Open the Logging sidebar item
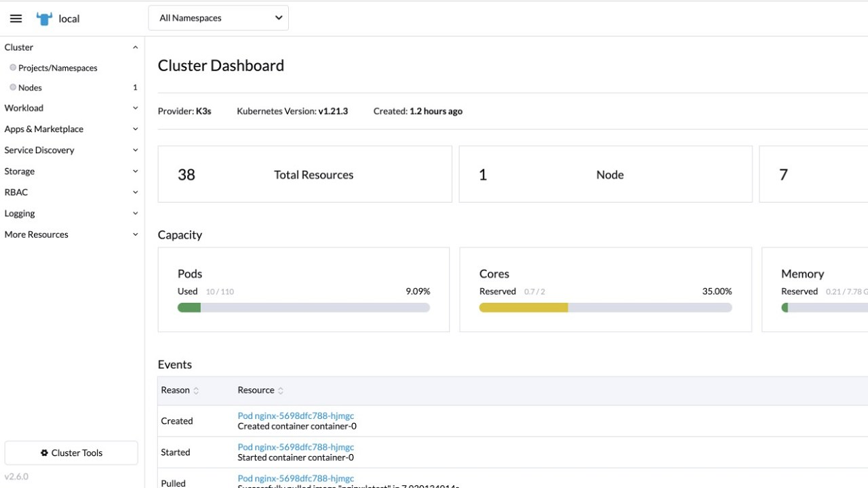 (x=20, y=213)
